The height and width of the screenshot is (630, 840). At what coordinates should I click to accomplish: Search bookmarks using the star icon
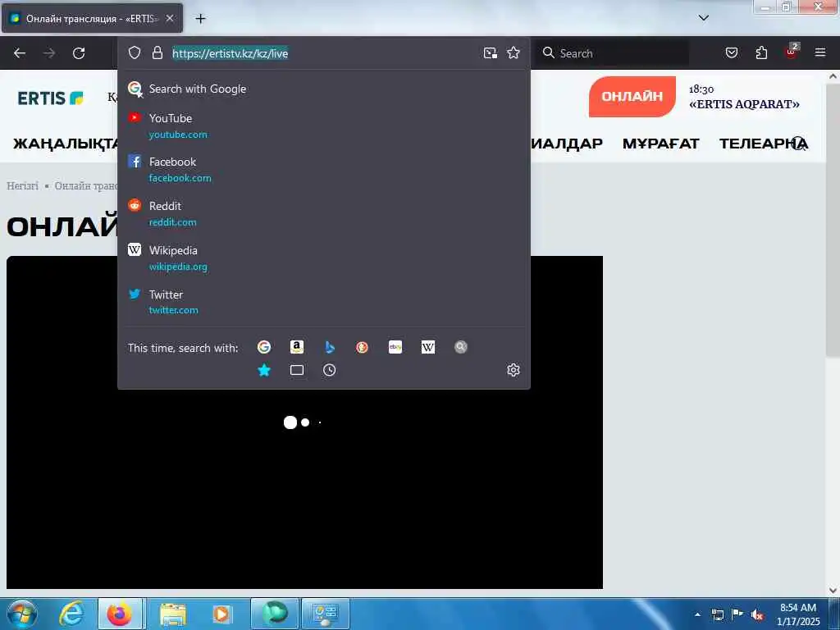pos(264,370)
